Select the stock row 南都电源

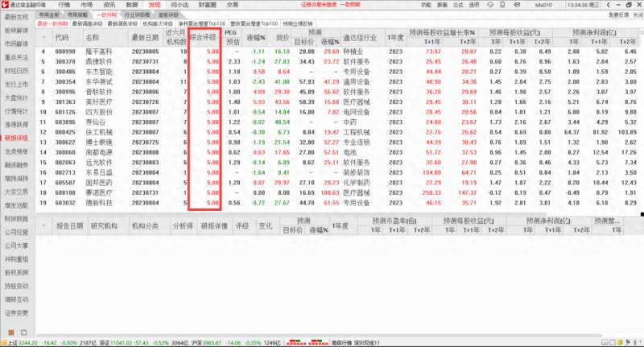click(338, 152)
